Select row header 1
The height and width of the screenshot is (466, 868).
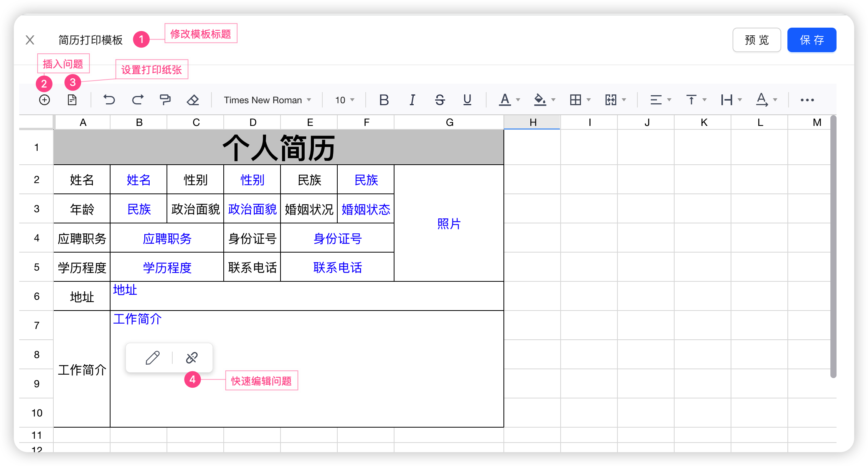pos(36,147)
